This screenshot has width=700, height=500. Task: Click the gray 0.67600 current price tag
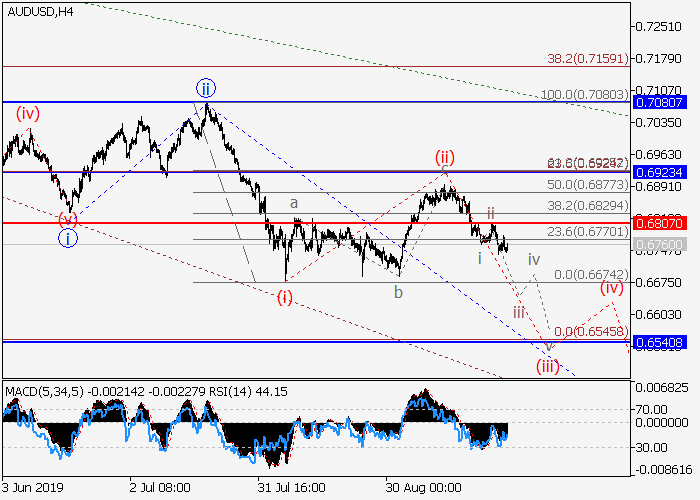(658, 244)
